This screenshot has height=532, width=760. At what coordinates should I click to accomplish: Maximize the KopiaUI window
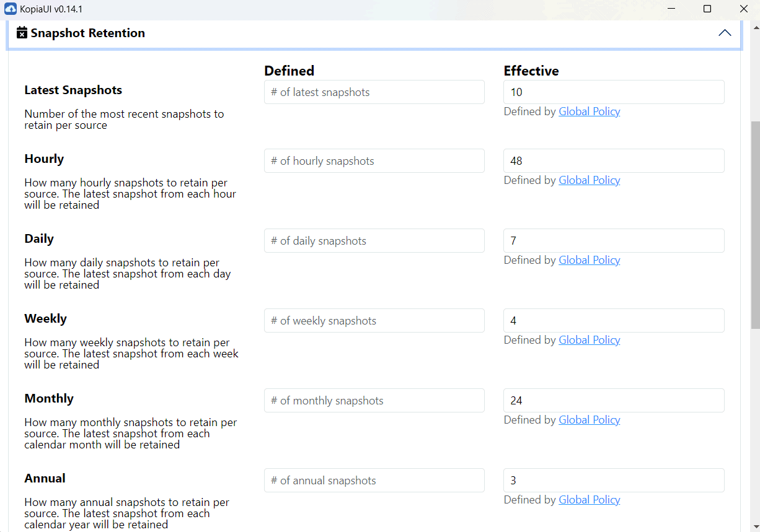(x=707, y=9)
